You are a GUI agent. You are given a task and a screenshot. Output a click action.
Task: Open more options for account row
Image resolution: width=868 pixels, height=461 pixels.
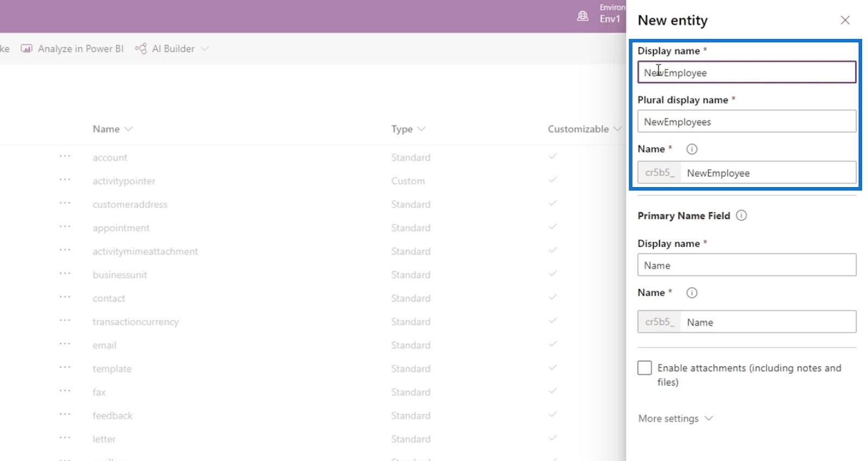pyautogui.click(x=65, y=156)
